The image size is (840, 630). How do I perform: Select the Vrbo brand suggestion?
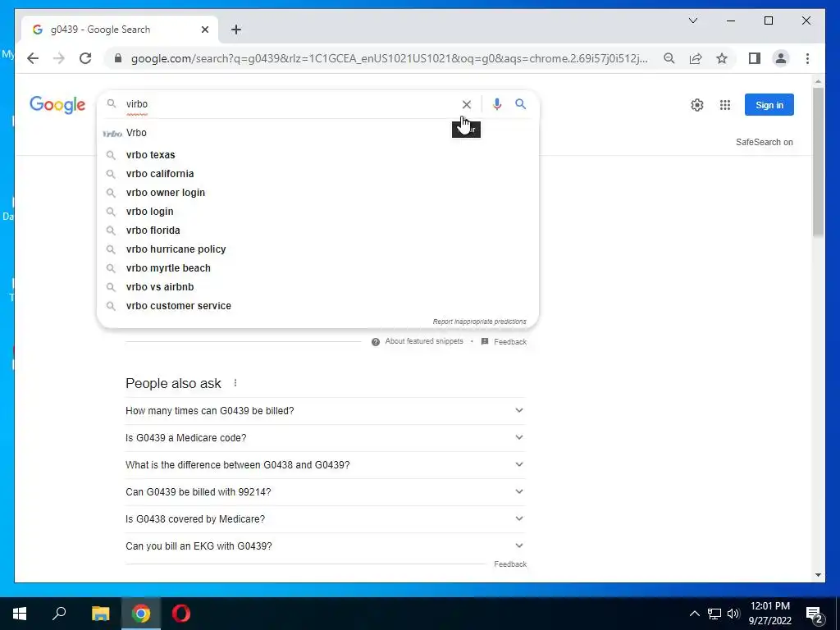point(317,133)
